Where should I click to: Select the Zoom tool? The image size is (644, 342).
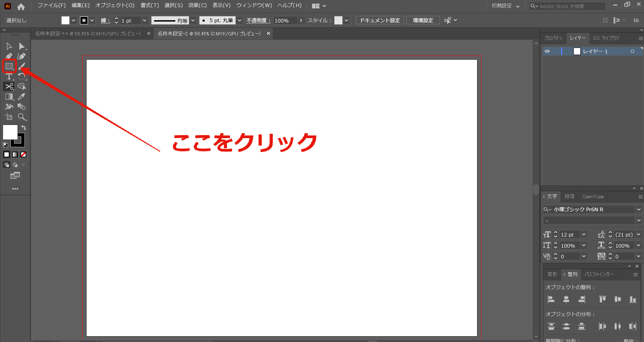point(22,117)
